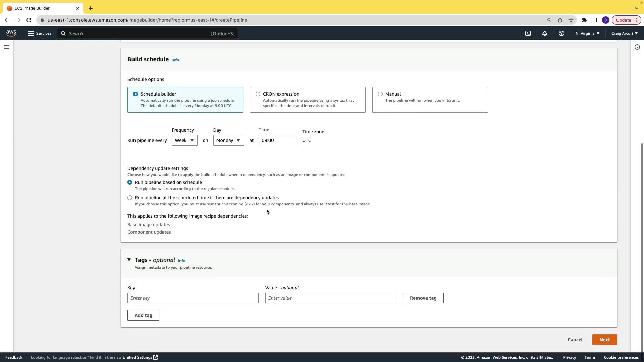Select the Manual schedule option
This screenshot has width=644, height=362.
click(x=380, y=94)
